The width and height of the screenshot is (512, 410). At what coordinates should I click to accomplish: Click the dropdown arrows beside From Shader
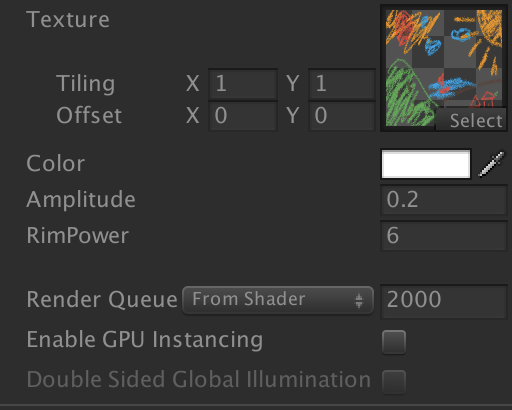tap(359, 300)
